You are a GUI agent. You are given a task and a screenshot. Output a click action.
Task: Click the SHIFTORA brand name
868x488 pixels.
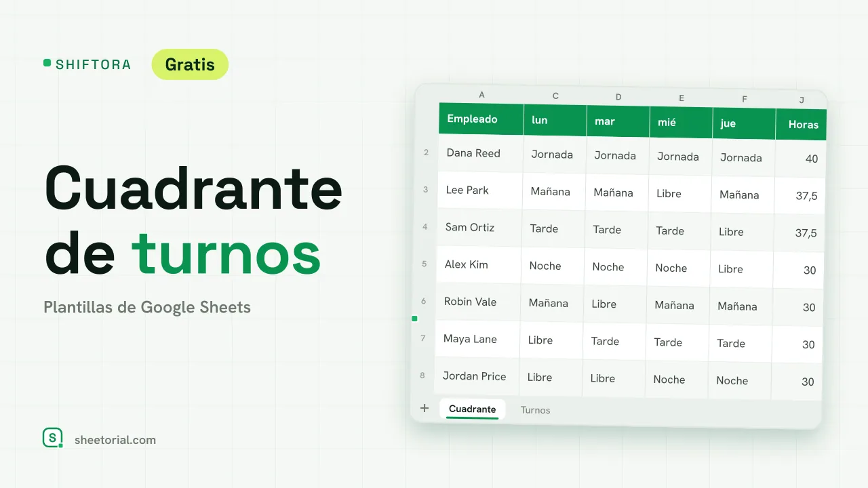click(93, 65)
